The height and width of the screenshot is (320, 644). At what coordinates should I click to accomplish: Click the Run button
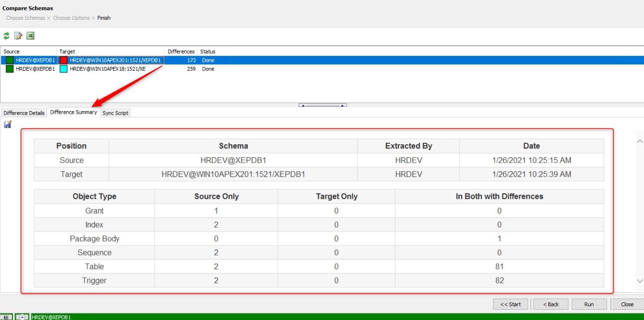point(589,304)
